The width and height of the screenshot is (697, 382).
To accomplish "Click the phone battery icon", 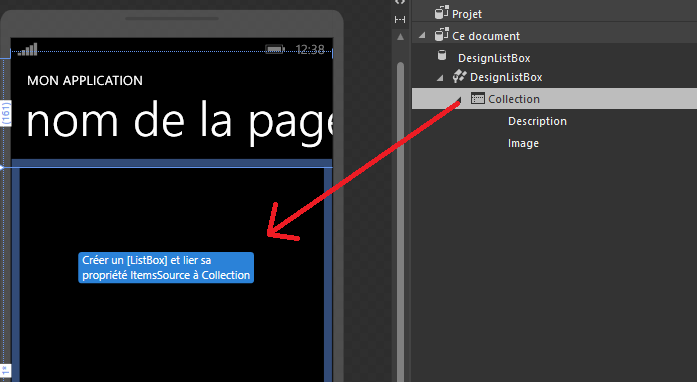I will pos(275,49).
